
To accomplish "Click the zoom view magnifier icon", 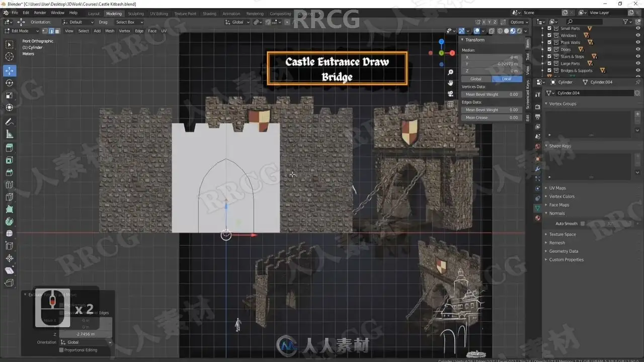I will (x=450, y=72).
